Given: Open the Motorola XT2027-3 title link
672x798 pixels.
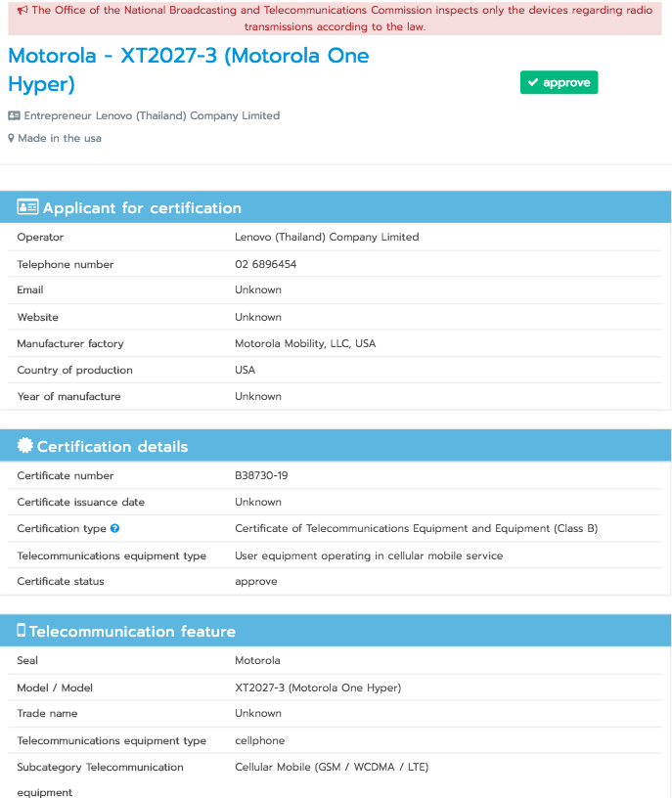Looking at the screenshot, I should point(189,69).
